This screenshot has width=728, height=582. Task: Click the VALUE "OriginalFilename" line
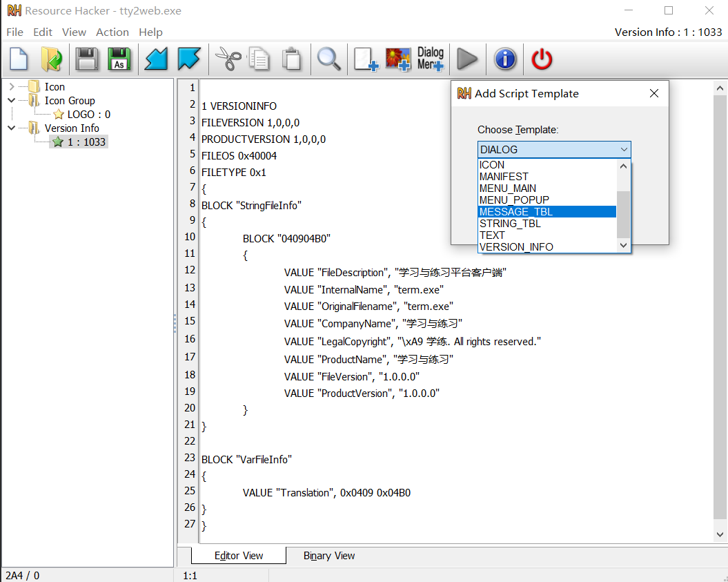[368, 307]
